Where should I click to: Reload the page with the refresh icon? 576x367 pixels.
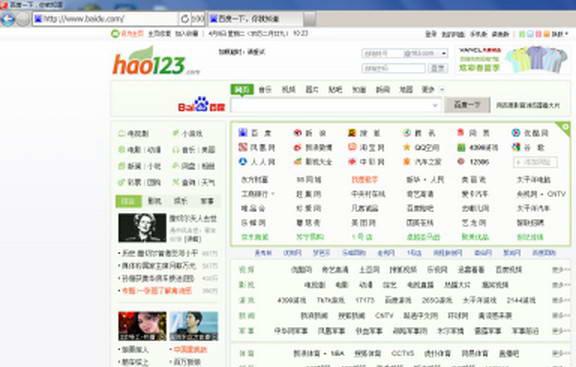click(x=185, y=19)
